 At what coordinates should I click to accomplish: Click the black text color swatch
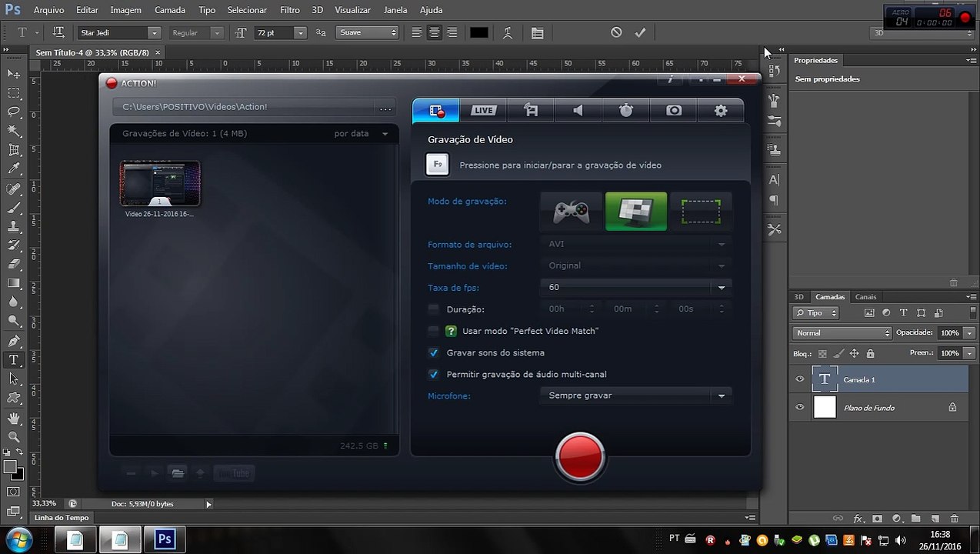point(478,32)
